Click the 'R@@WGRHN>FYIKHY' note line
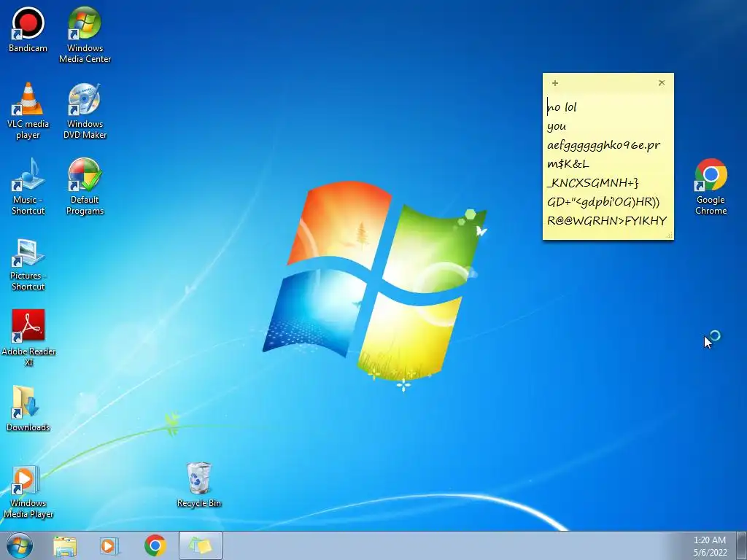This screenshot has height=560, width=747. [607, 221]
